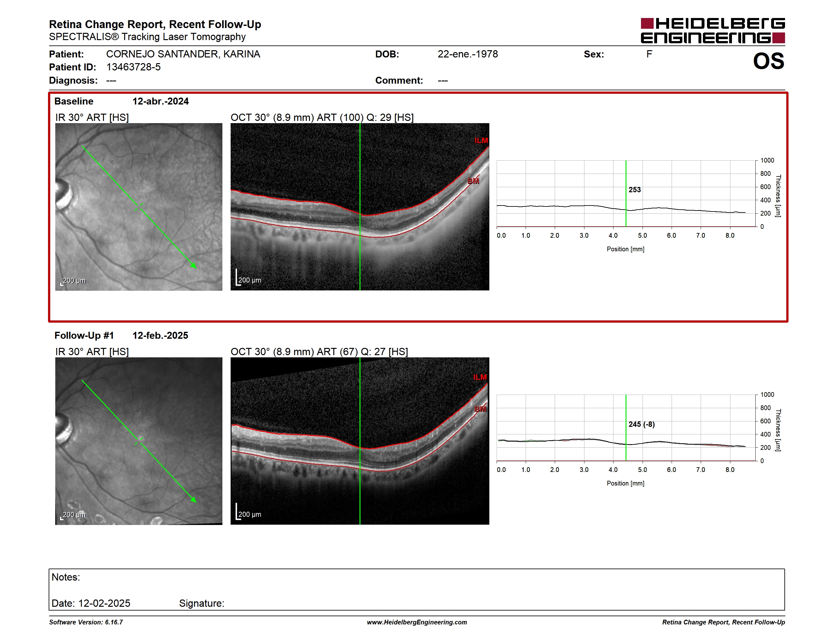834x644 pixels.
Task: Click the Follow-Up date 12-feb.-2025
Action: (160, 335)
